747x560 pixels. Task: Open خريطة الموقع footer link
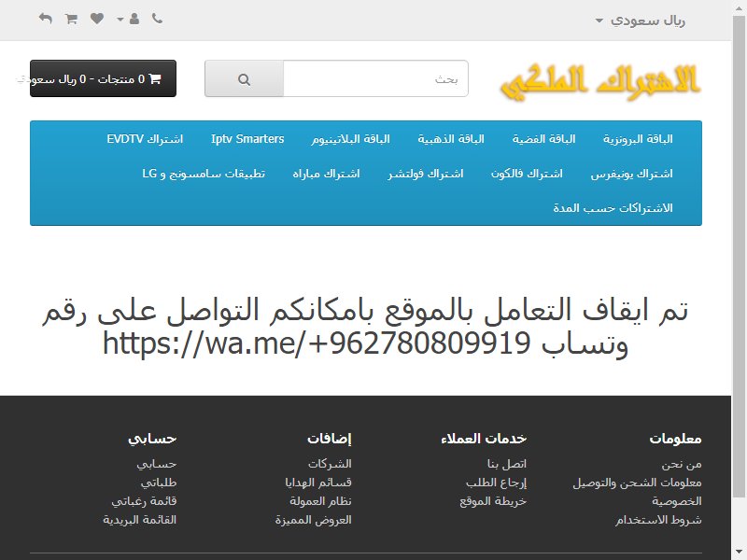493,501
